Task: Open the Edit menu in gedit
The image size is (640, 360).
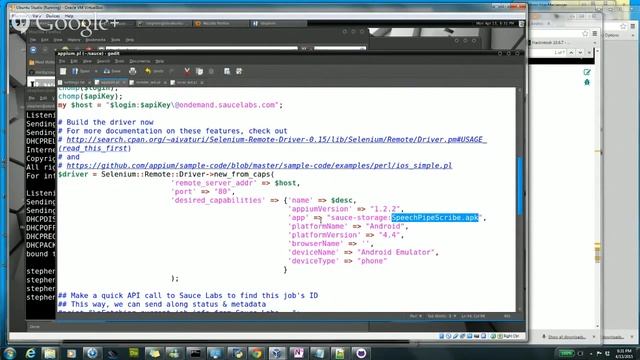Action: [74, 61]
